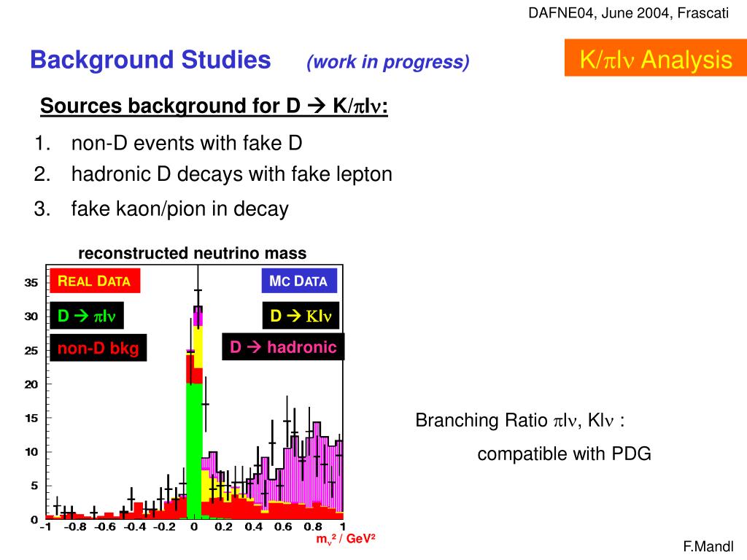Click the green 'D → πlν' legend label

pyautogui.click(x=87, y=315)
